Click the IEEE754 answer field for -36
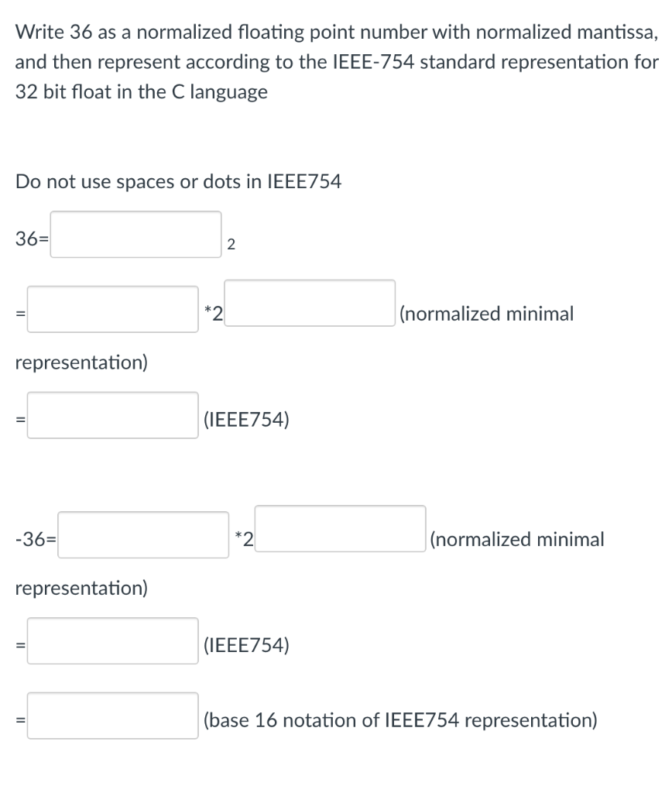672x793 pixels. tap(112, 641)
